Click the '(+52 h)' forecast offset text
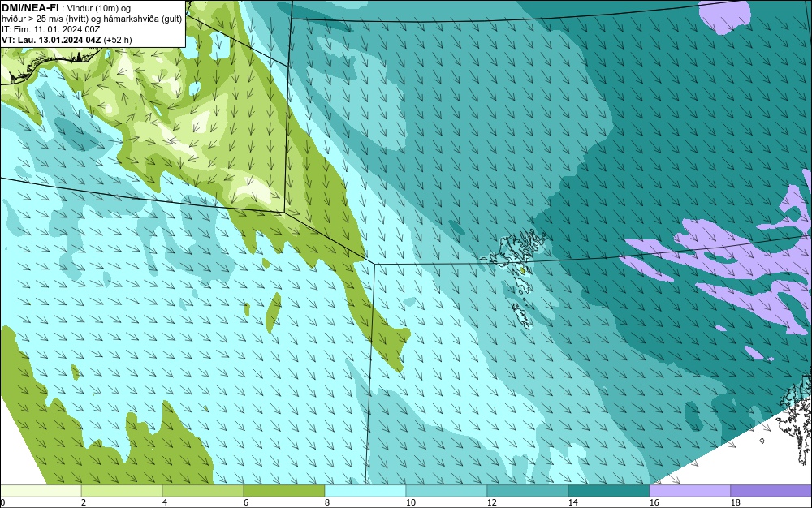812x508 pixels. 118,40
